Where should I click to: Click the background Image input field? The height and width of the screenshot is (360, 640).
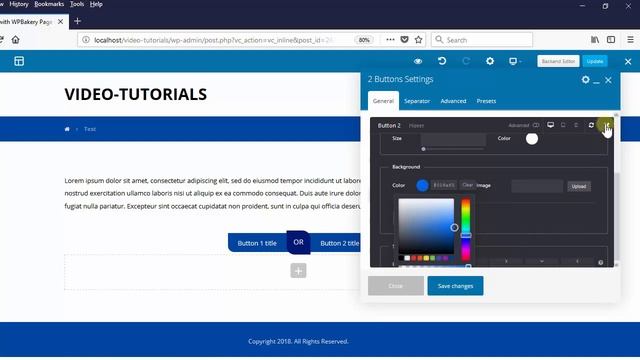537,186
